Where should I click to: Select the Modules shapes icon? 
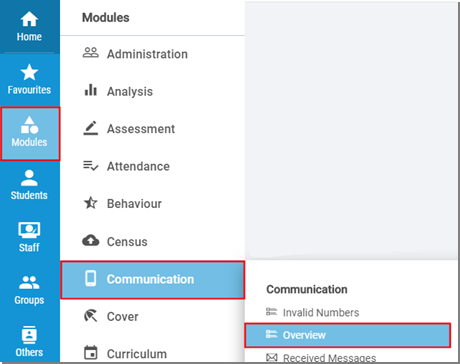pyautogui.click(x=29, y=125)
